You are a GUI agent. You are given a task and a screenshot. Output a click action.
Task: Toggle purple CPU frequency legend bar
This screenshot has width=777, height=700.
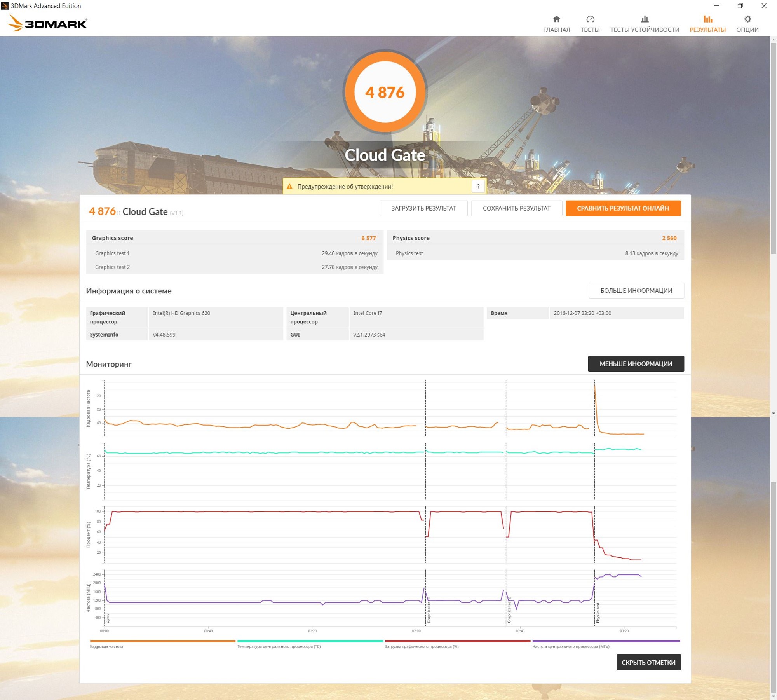tap(606, 641)
